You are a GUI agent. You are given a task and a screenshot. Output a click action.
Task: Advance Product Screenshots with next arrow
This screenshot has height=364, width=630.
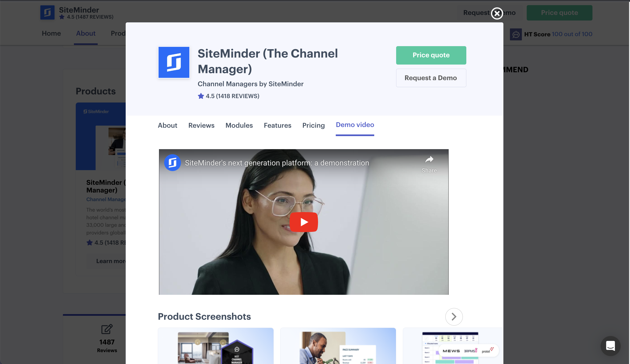[454, 316]
